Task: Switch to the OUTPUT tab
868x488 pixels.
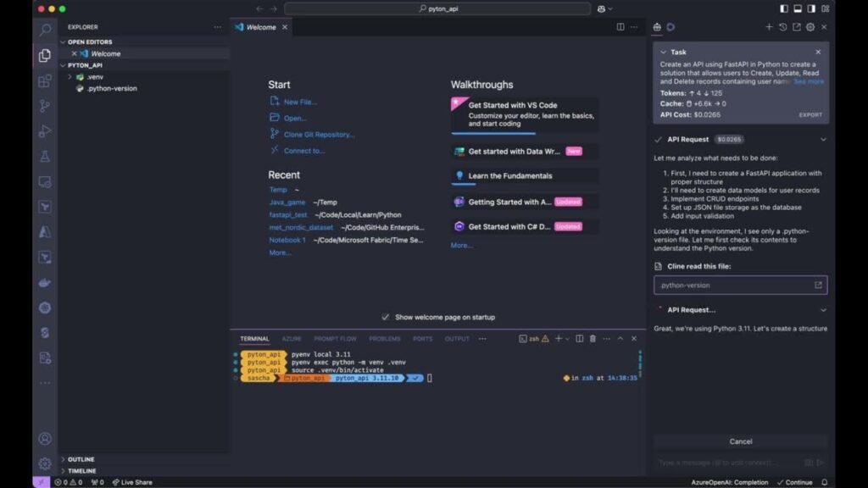Action: 457,339
